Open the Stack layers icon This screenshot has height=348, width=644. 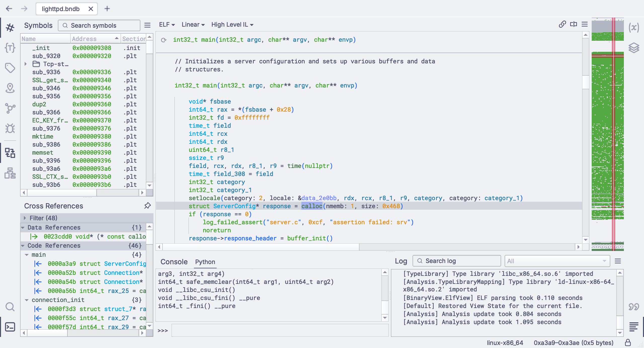[x=634, y=48]
